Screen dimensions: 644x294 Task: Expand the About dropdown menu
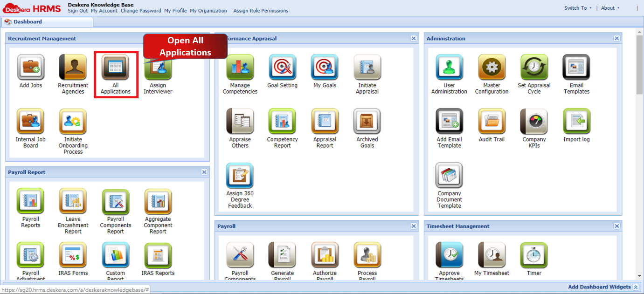click(610, 8)
